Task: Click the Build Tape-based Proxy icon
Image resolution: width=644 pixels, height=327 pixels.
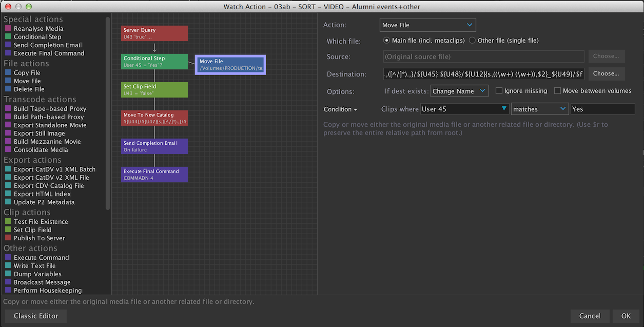Action: tap(8, 109)
